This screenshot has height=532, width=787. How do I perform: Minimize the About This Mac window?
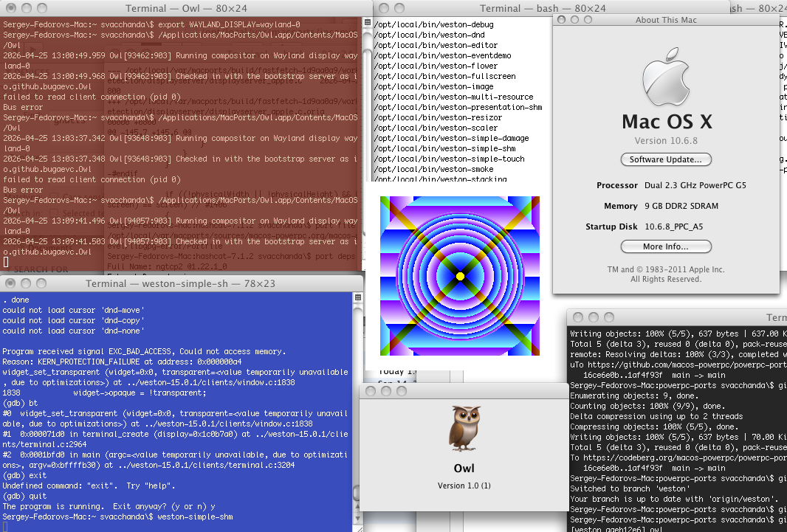pyautogui.click(x=574, y=20)
